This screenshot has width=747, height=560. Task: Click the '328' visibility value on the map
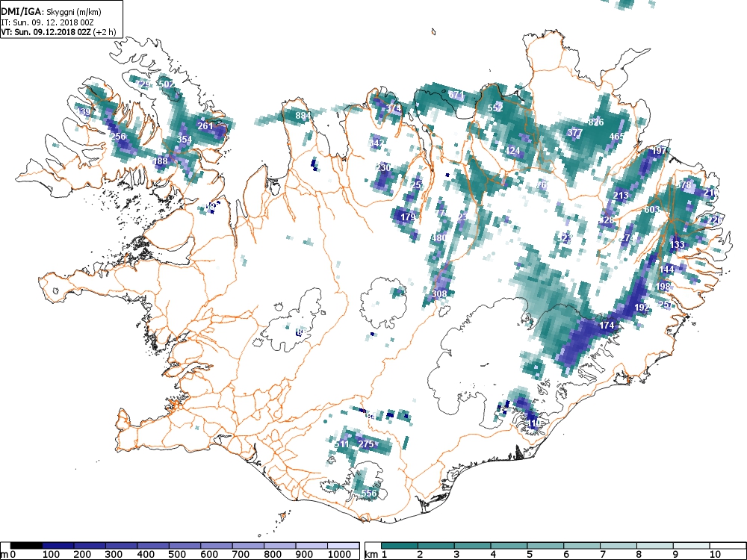coord(607,220)
